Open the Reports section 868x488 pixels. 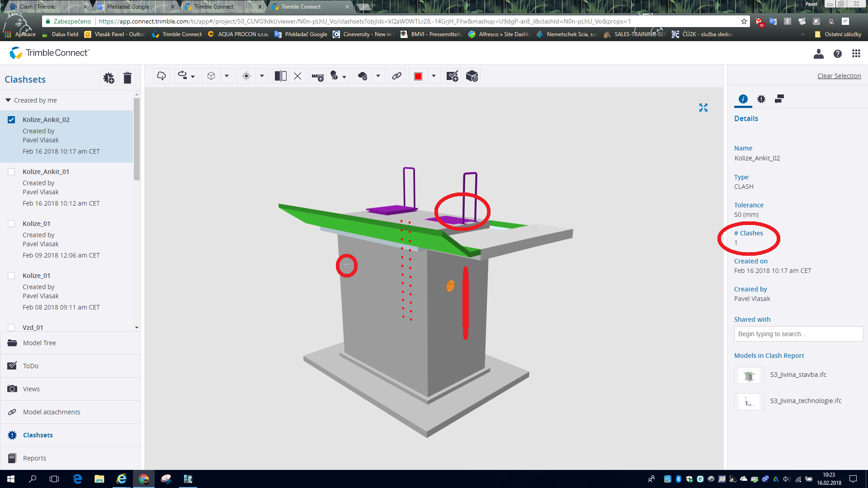[34, 458]
